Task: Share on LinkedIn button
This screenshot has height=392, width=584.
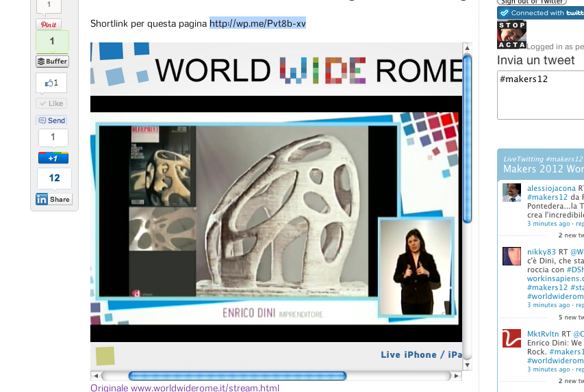Action: pos(53,199)
